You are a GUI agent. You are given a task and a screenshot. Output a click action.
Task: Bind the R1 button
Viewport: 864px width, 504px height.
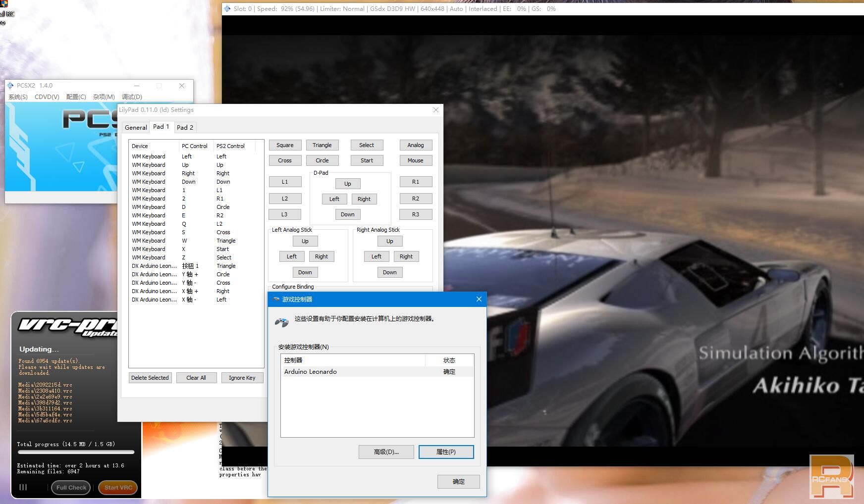click(x=416, y=182)
